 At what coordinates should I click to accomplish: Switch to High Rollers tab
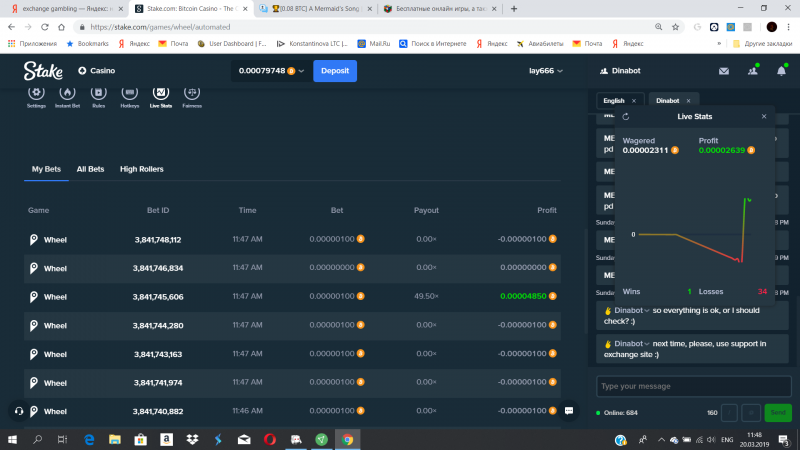point(142,169)
